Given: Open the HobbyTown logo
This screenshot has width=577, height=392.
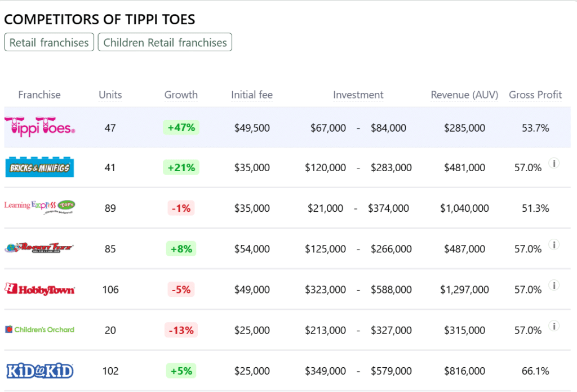Looking at the screenshot, I should [x=40, y=289].
